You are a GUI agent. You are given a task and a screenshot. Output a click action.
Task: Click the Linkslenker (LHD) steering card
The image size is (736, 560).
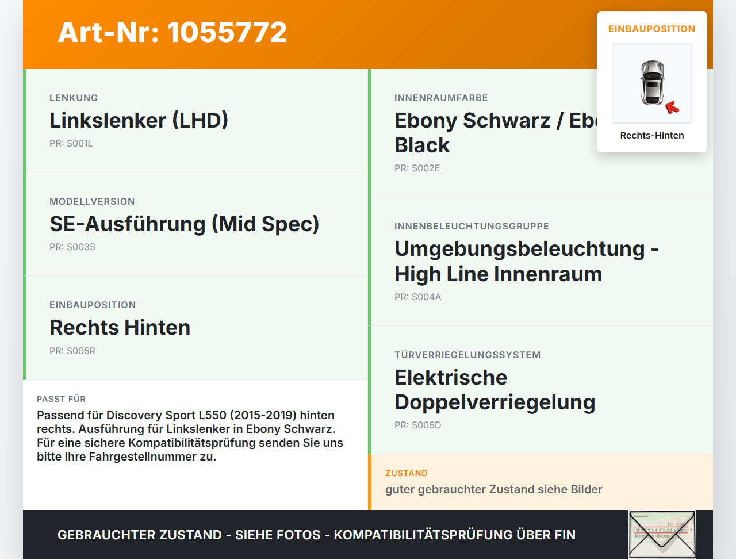(195, 121)
